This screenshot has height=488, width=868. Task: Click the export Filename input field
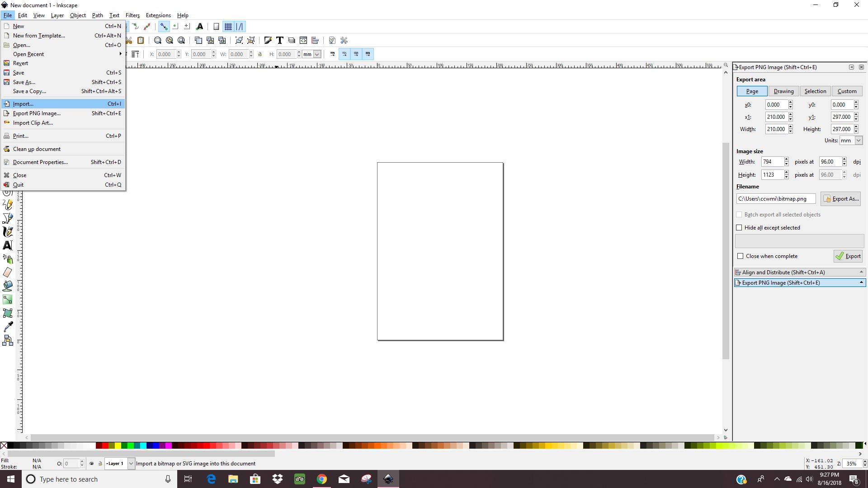tap(776, 199)
